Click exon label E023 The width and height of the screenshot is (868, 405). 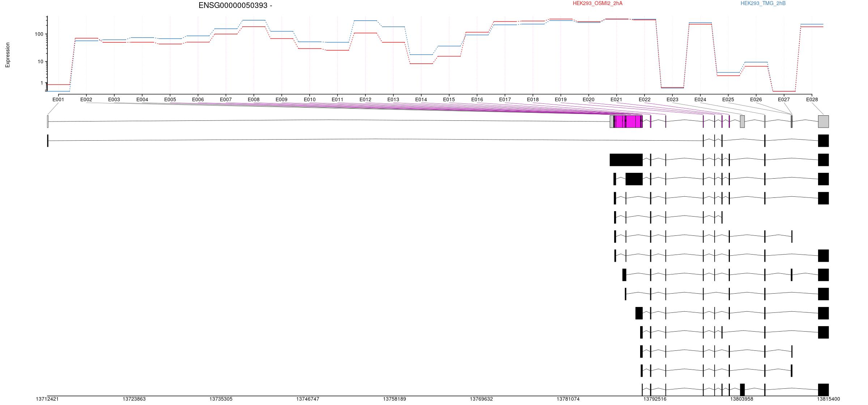pos(672,99)
